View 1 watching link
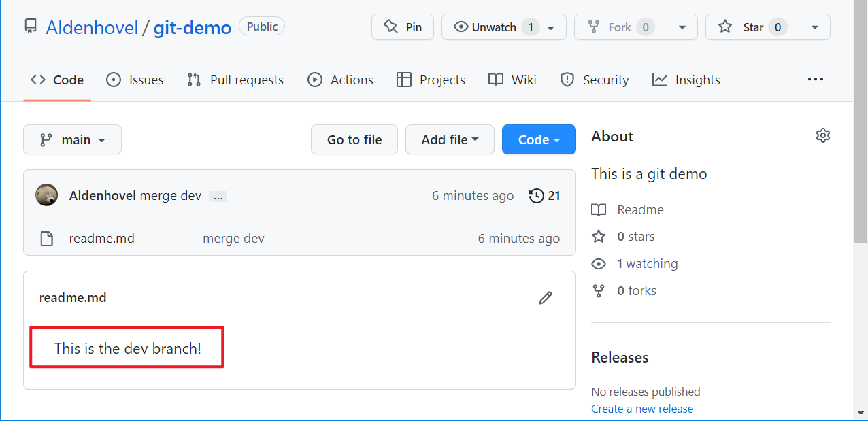Screen dimensions: 868x421 click(635, 264)
